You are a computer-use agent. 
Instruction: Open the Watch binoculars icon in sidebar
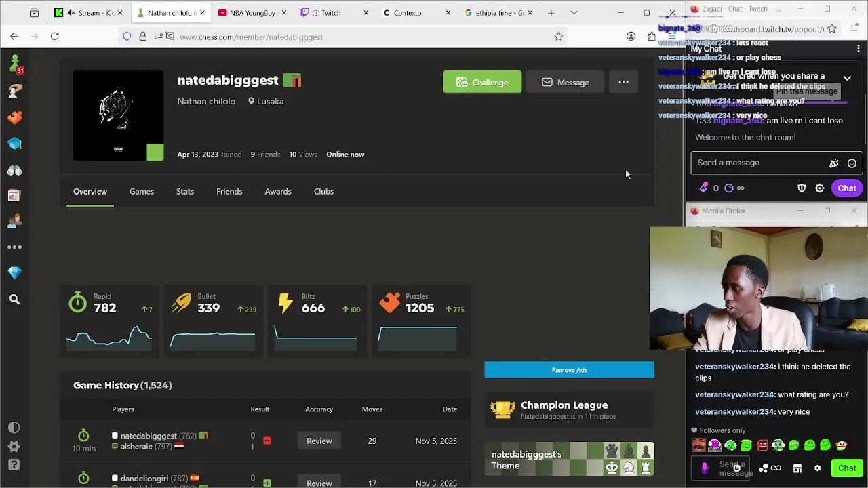coord(14,170)
